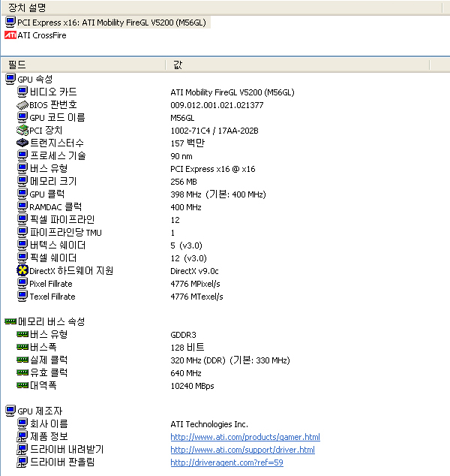Click the icon next to 메모리 크기
450x476 pixels.
coord(22,181)
